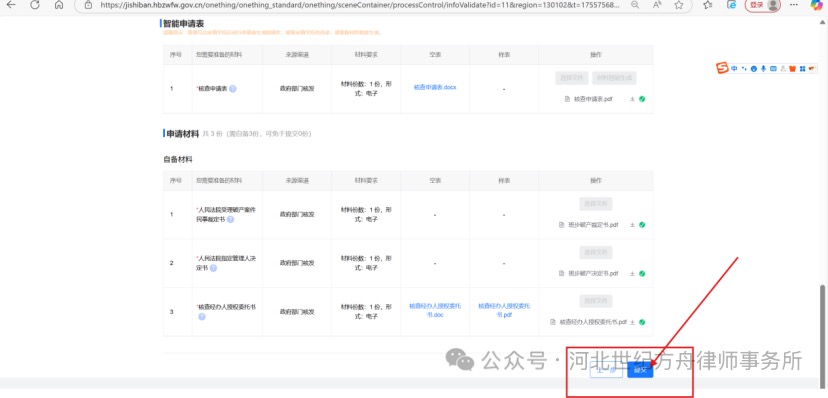This screenshot has height=398, width=828.
Task: Download the uploaded 核查申请表.pdf via arrow icon
Action: tap(632, 99)
